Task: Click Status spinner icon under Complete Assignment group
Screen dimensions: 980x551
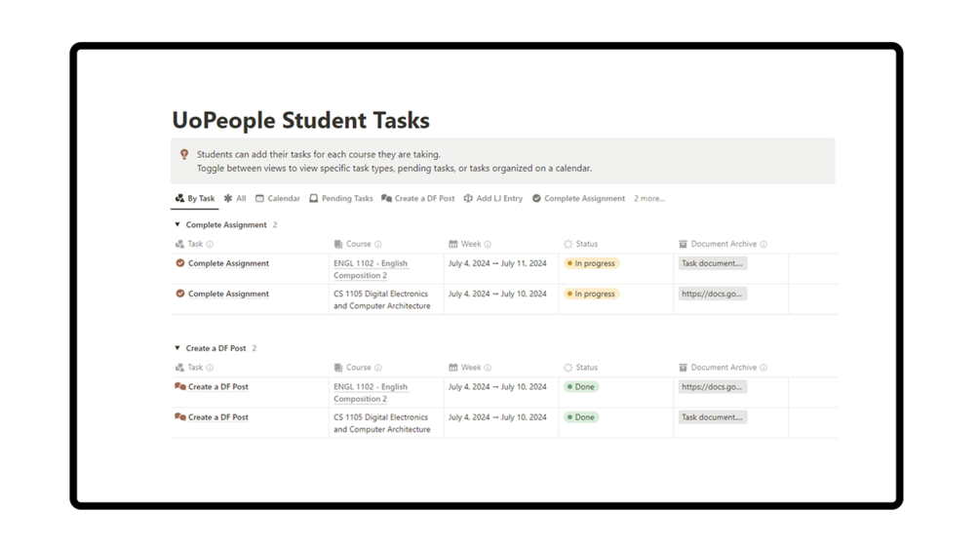Action: [x=568, y=245]
